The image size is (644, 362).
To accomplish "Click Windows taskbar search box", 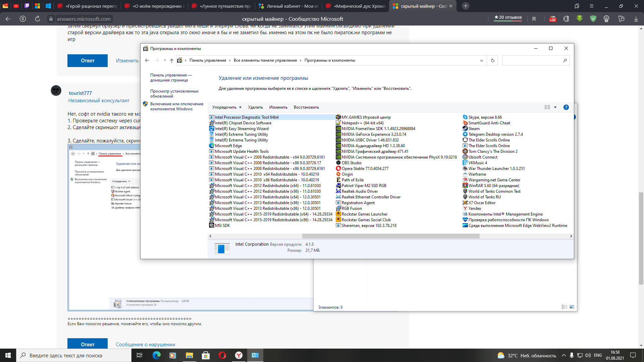I will (74, 355).
